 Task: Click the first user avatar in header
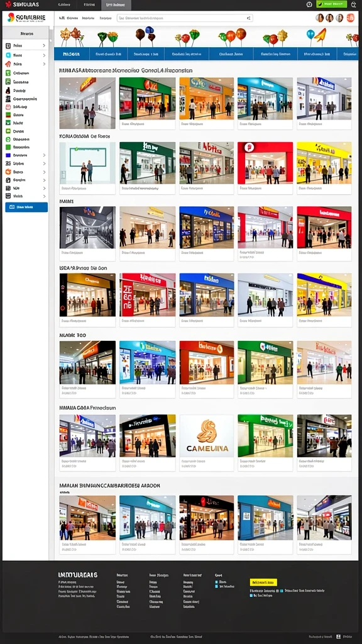[319, 18]
